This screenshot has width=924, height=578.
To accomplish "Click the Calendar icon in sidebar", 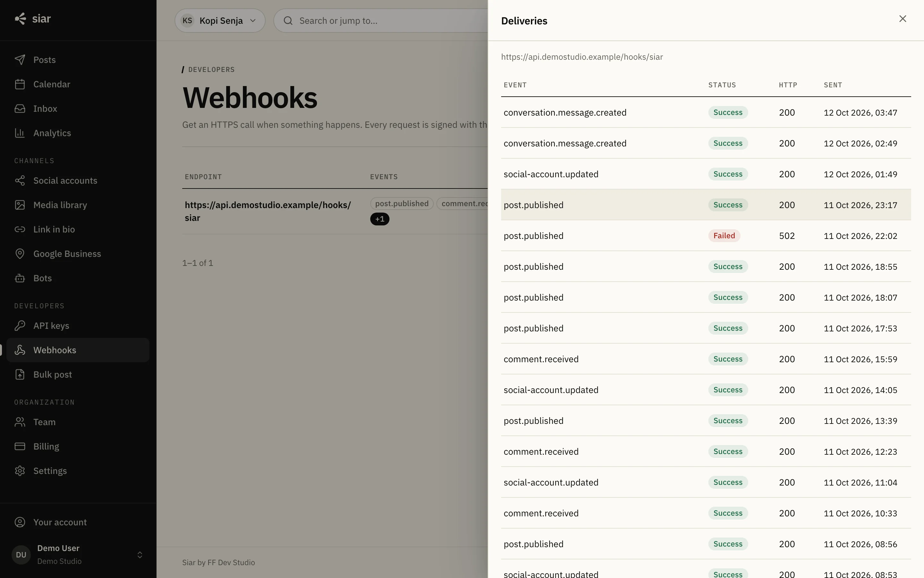I will click(x=20, y=84).
